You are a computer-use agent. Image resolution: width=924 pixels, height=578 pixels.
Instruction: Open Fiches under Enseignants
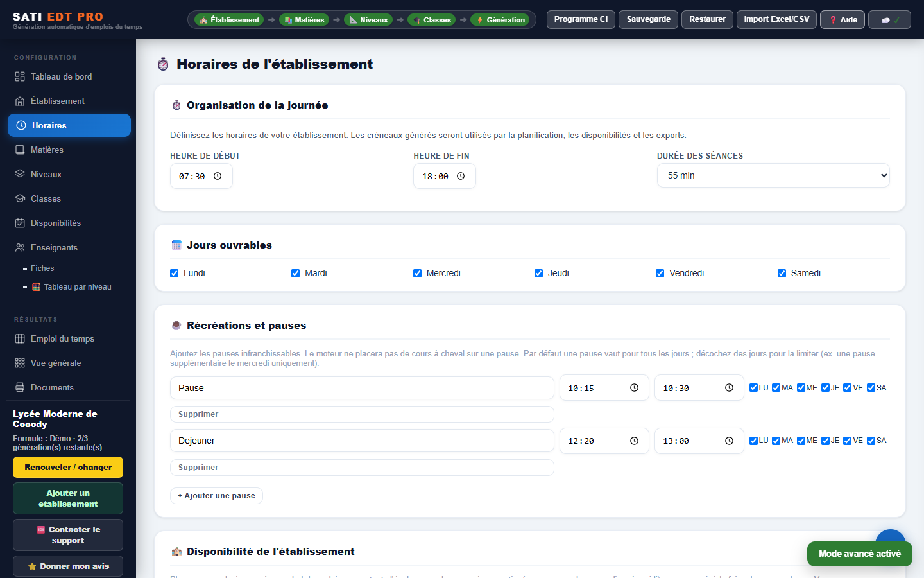pos(42,268)
